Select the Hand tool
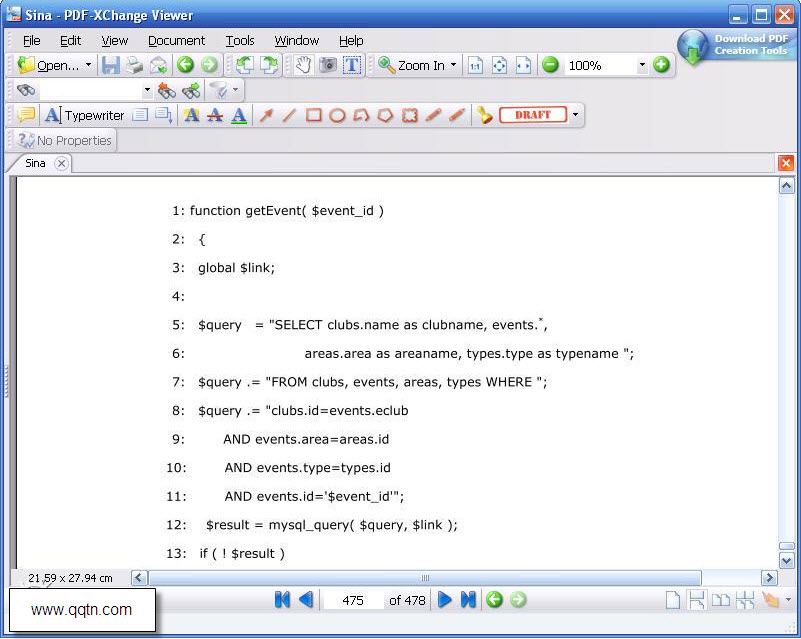The width and height of the screenshot is (801, 639). [x=303, y=65]
